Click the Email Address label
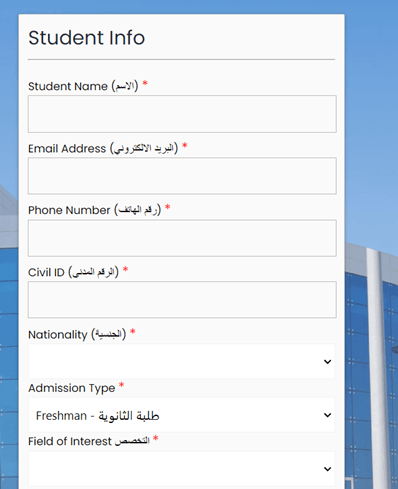 point(103,148)
